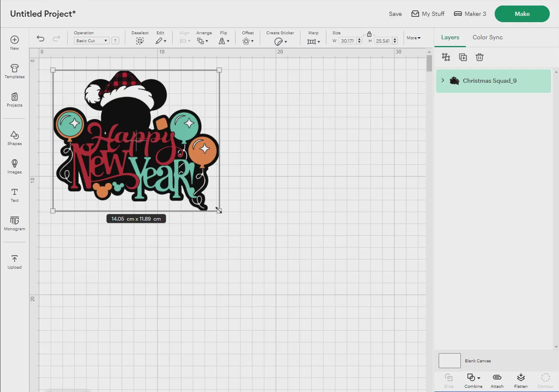Image resolution: width=559 pixels, height=392 pixels.
Task: Open the Arrange dropdown
Action: (203, 41)
